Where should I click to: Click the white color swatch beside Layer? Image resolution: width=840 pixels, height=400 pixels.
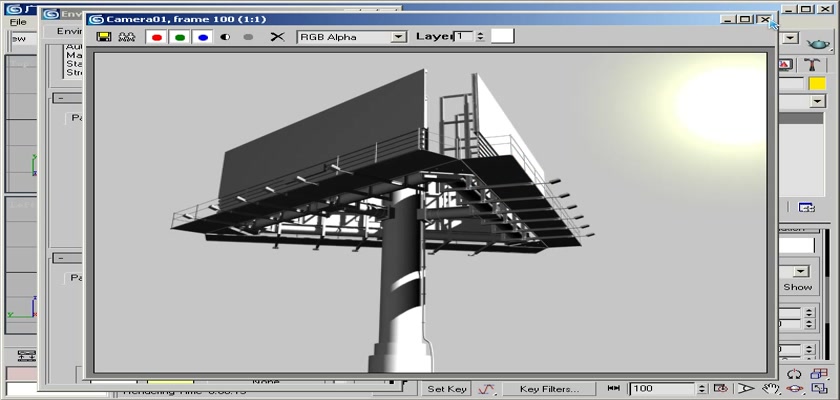point(502,36)
